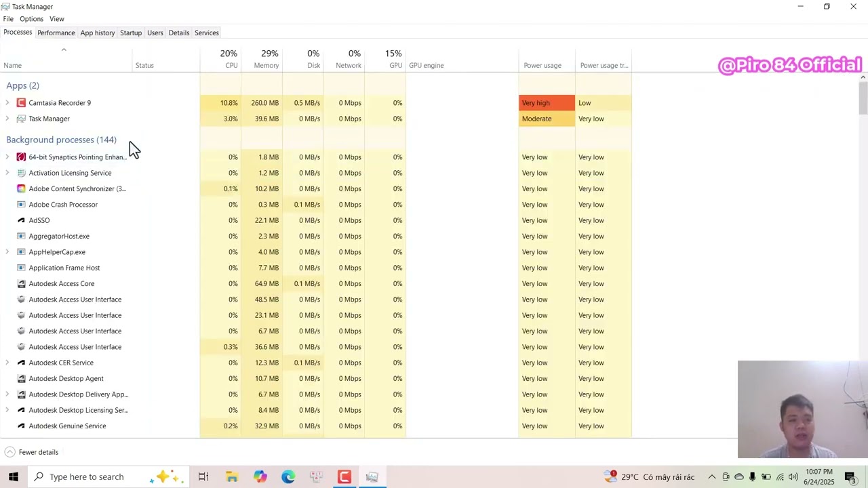Open the View menu

57,19
